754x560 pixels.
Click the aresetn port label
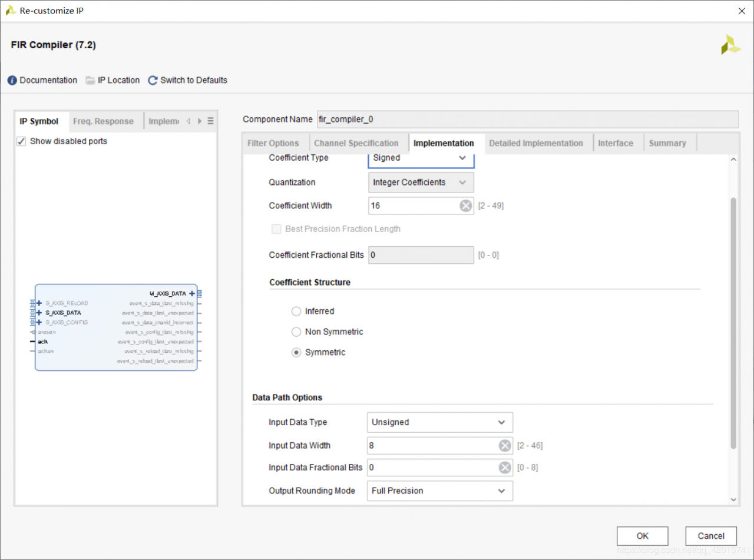coord(47,332)
